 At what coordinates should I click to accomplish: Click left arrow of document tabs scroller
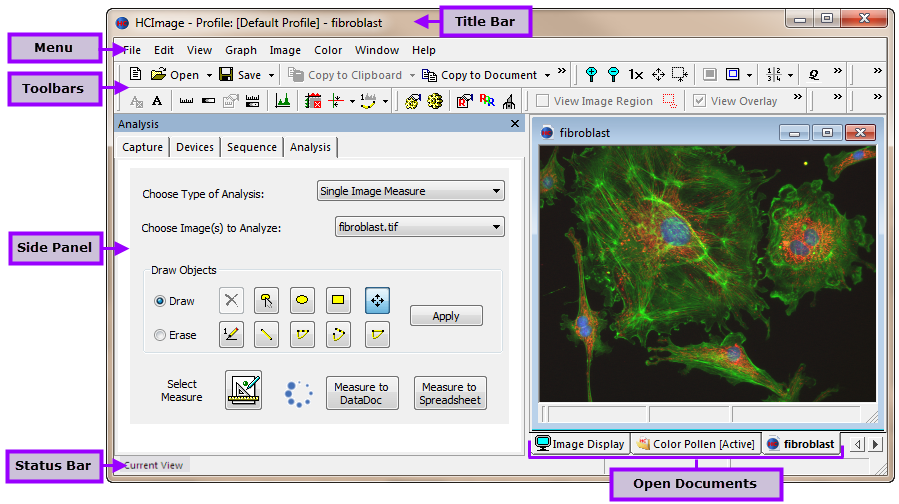[858, 444]
